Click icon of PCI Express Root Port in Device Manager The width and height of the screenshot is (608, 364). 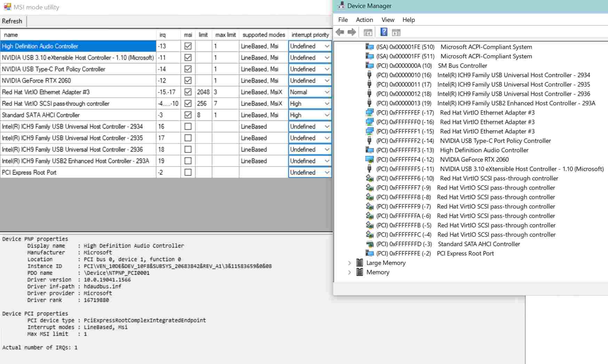[370, 253]
